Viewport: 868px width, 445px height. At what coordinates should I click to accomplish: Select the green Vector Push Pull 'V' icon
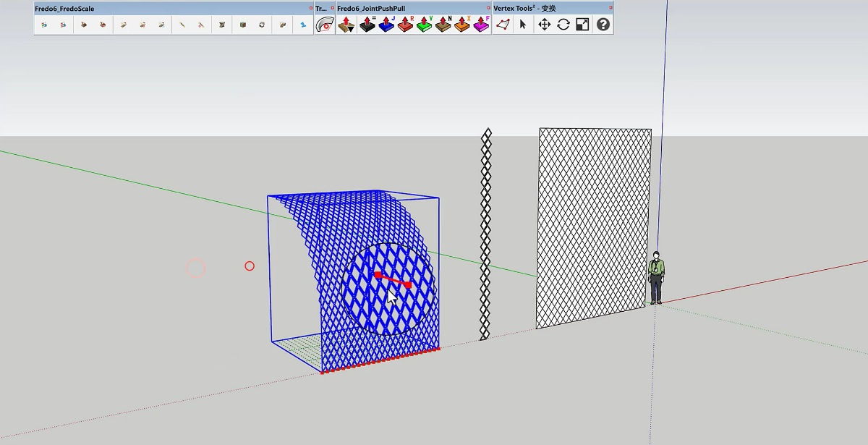tap(425, 25)
